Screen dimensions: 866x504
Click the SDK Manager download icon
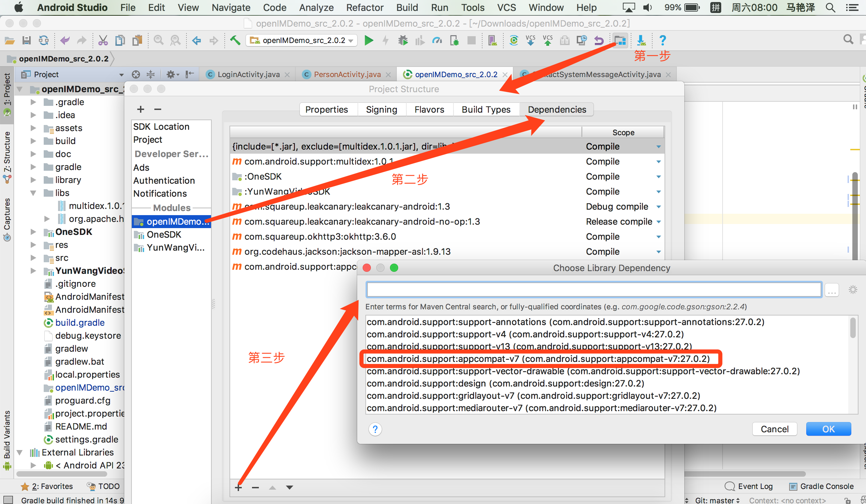coord(641,41)
